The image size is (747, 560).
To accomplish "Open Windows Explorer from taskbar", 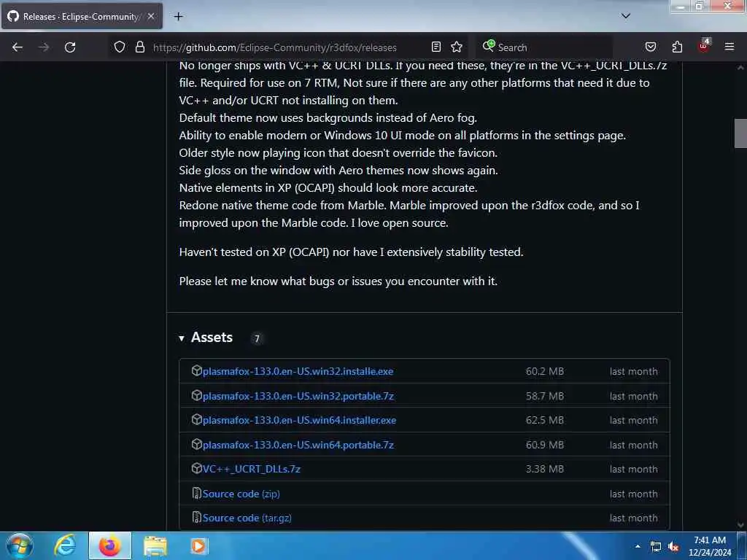I will click(155, 546).
